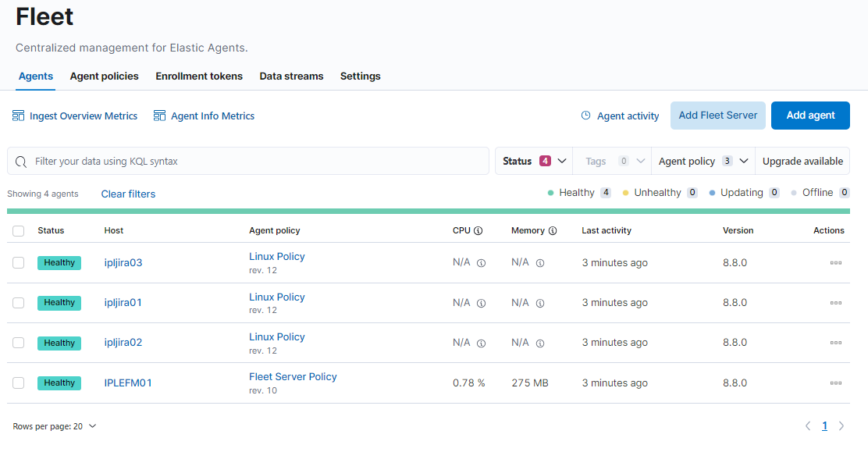Click the Last activity column header
This screenshot has height=452, width=868.
click(607, 230)
